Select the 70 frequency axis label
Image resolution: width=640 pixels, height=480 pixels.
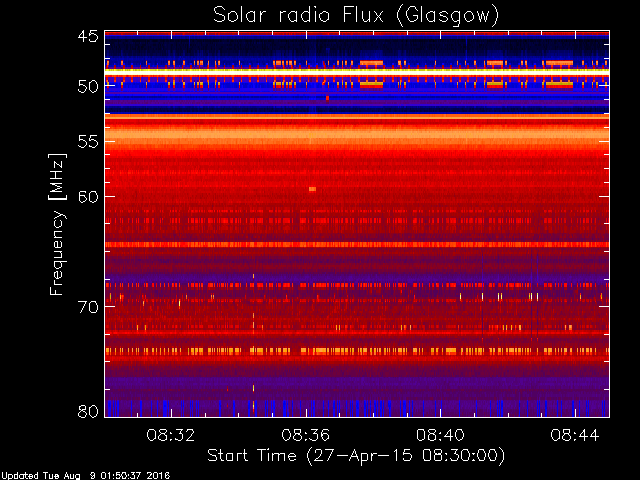point(88,307)
